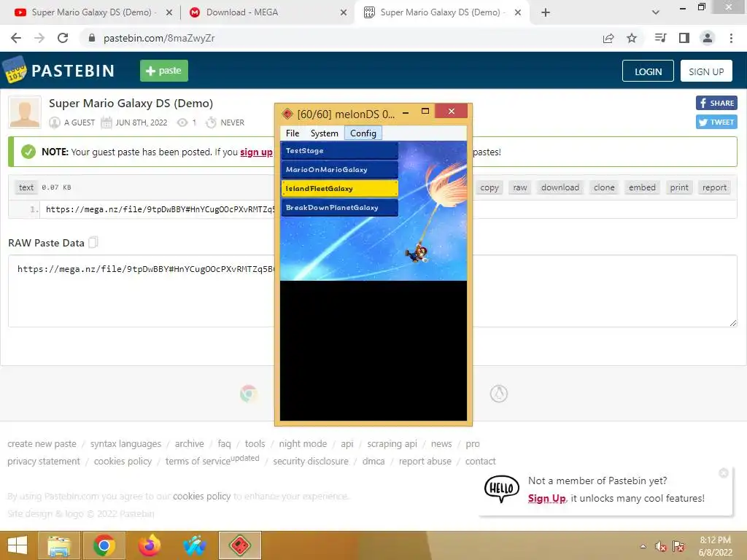Go forward with Chrome's forward arrow
Viewport: 747px width, 560px height.
pos(39,38)
